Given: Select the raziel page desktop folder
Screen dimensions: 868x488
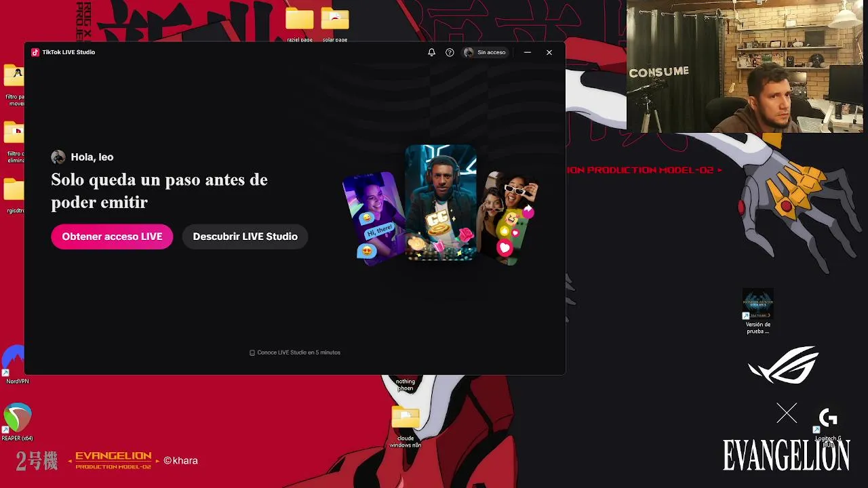Looking at the screenshot, I should pyautogui.click(x=300, y=24).
